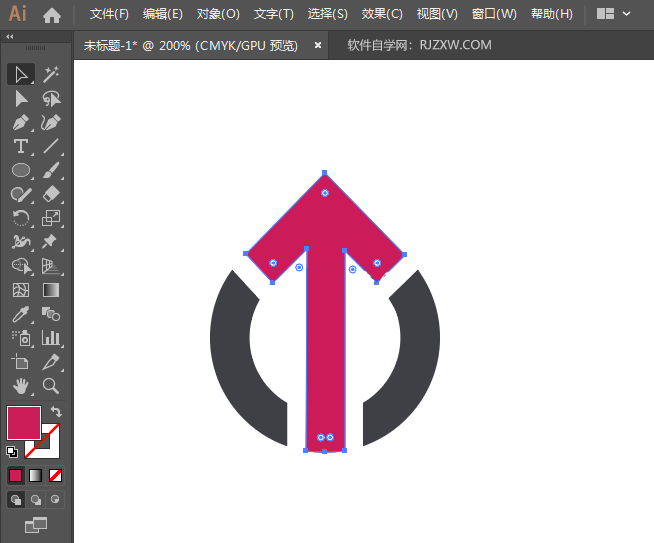Select the Slice tool
The image size is (654, 543).
coord(51,362)
